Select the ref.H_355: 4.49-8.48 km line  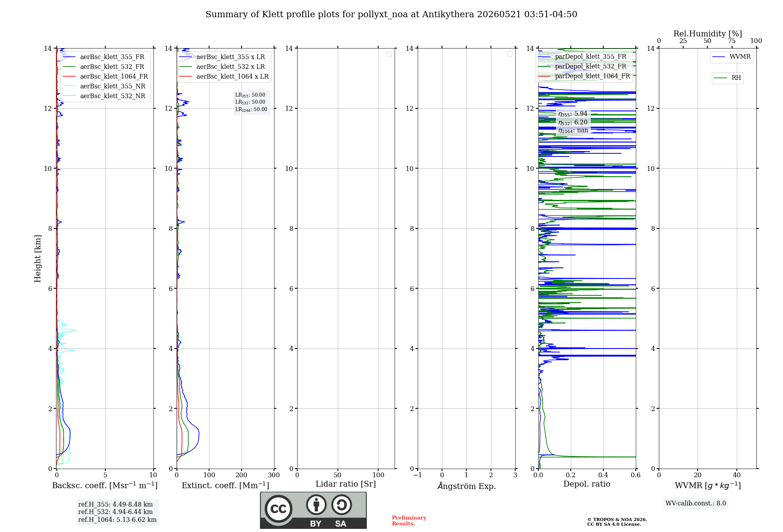(x=115, y=505)
